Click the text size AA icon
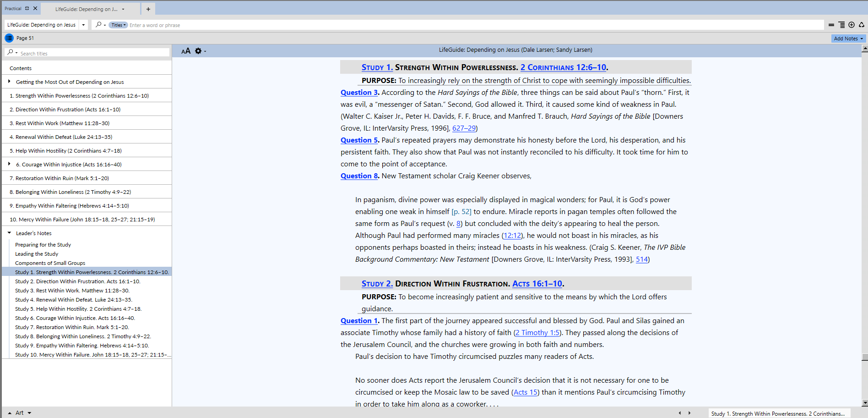 pyautogui.click(x=185, y=51)
